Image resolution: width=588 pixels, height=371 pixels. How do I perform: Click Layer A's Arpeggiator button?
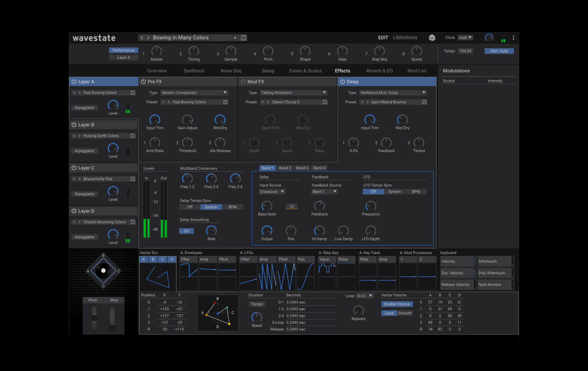(85, 108)
